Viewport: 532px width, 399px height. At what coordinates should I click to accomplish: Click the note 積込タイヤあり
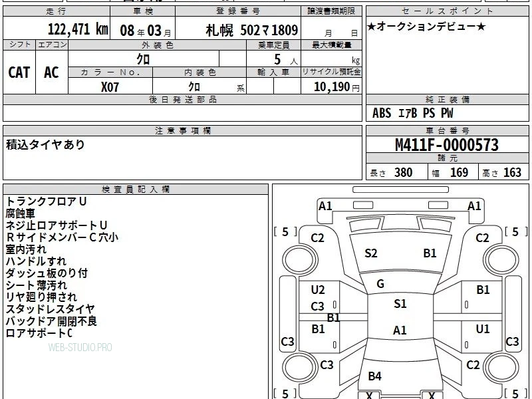point(45,145)
